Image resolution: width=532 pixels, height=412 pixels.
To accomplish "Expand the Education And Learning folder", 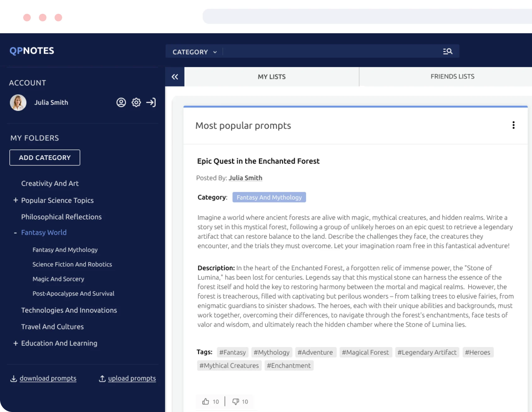I will point(15,343).
